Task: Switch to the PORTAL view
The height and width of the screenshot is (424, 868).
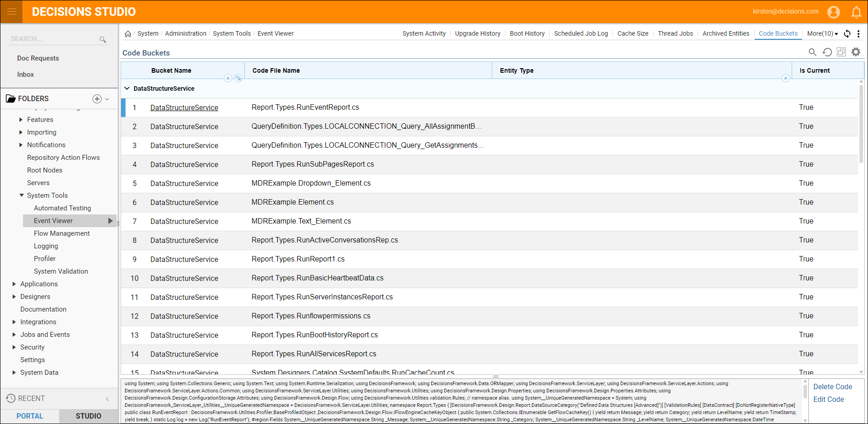Action: coord(30,416)
